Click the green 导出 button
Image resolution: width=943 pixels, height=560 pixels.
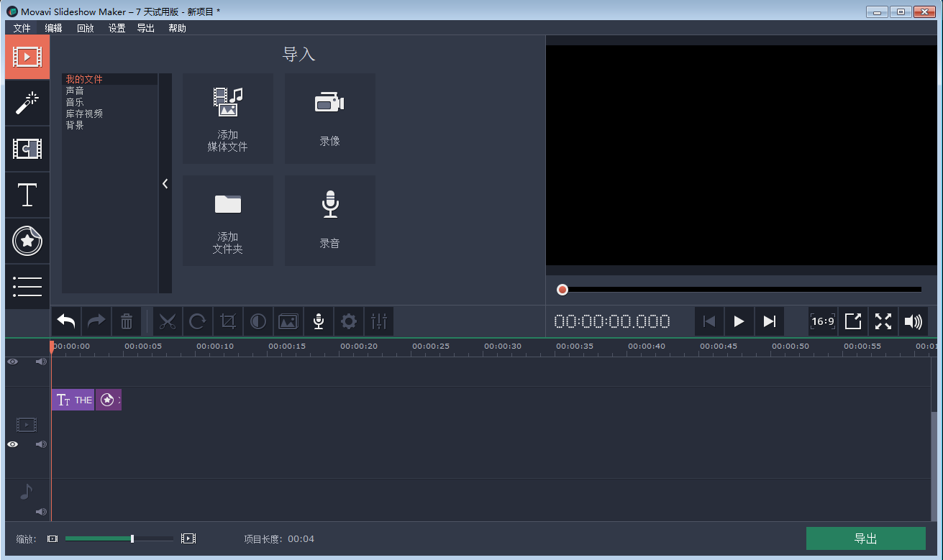[x=866, y=538]
